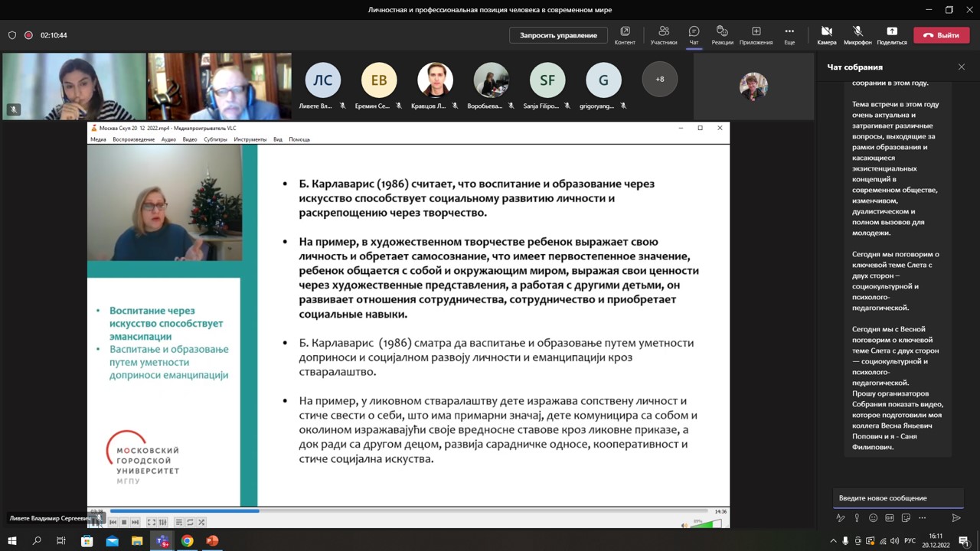Show hidden system tray icons
980x551 pixels.
[833, 541]
